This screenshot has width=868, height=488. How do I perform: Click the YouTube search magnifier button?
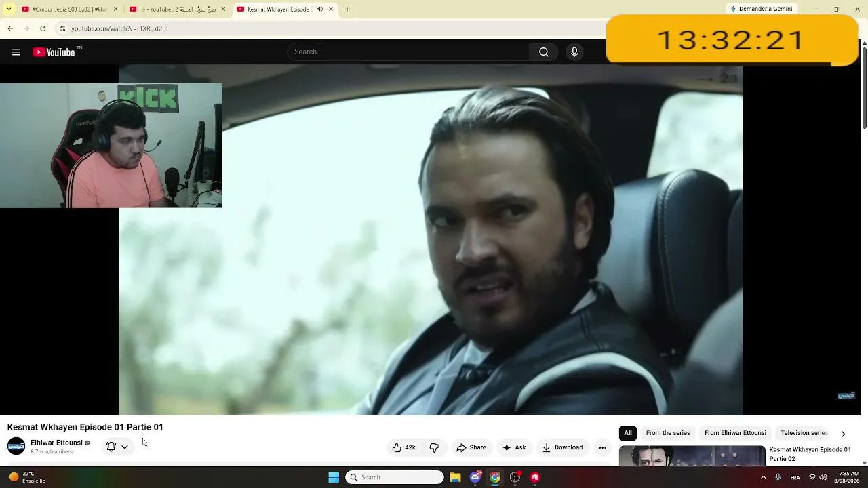pos(544,52)
